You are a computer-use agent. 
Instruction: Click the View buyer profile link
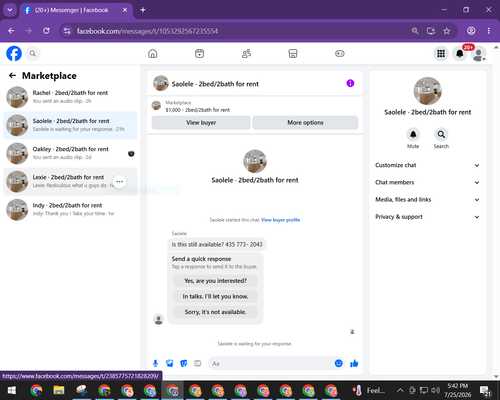coord(280,220)
